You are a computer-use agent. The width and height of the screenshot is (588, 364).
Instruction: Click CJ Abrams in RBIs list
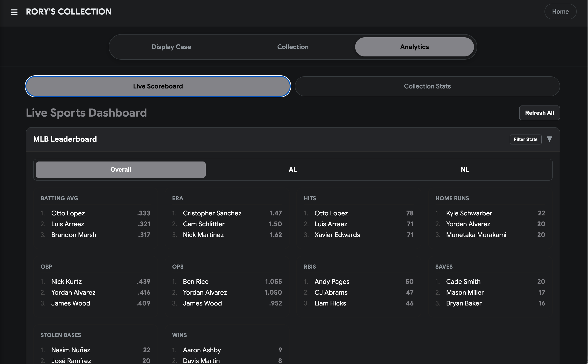(331, 292)
